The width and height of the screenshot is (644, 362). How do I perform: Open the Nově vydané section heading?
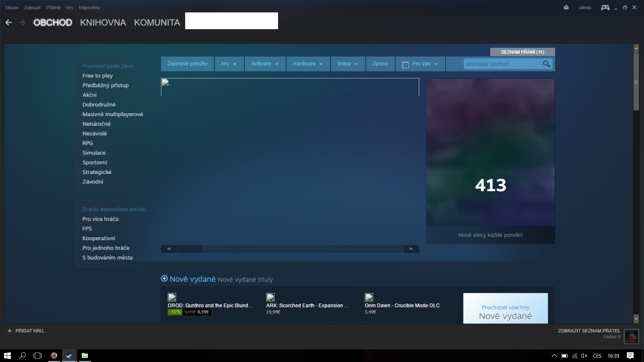(x=193, y=279)
